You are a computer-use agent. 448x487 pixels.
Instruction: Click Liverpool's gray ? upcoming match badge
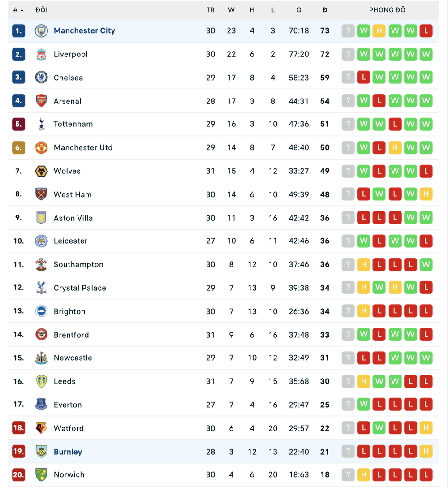348,54
